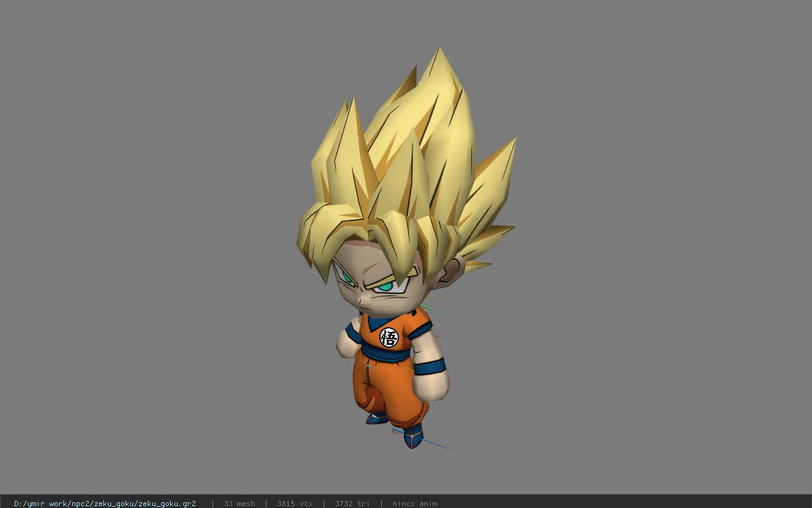Click the 'nincs anim' status entry

point(415,504)
